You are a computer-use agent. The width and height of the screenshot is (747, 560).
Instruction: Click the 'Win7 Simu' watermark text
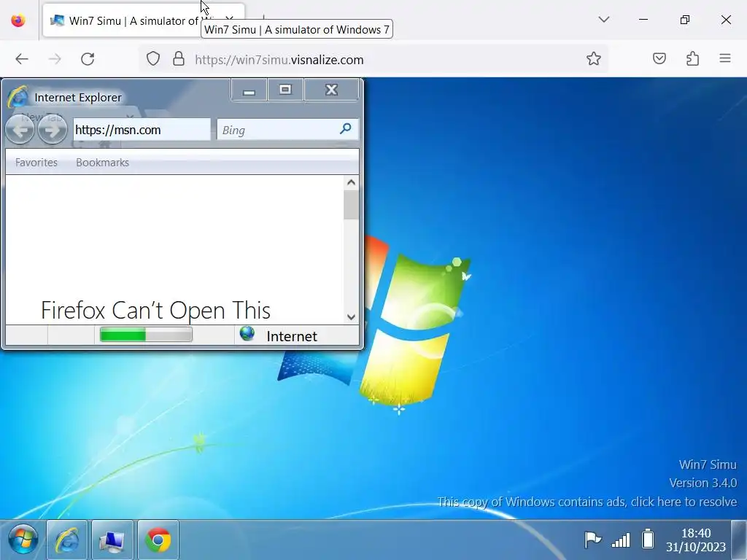tap(708, 464)
